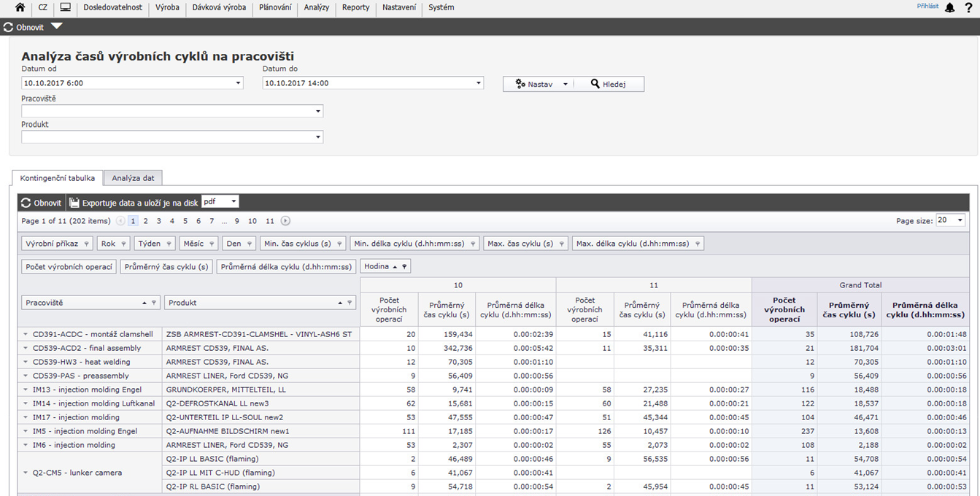Go to page 5 in pager

[185, 221]
